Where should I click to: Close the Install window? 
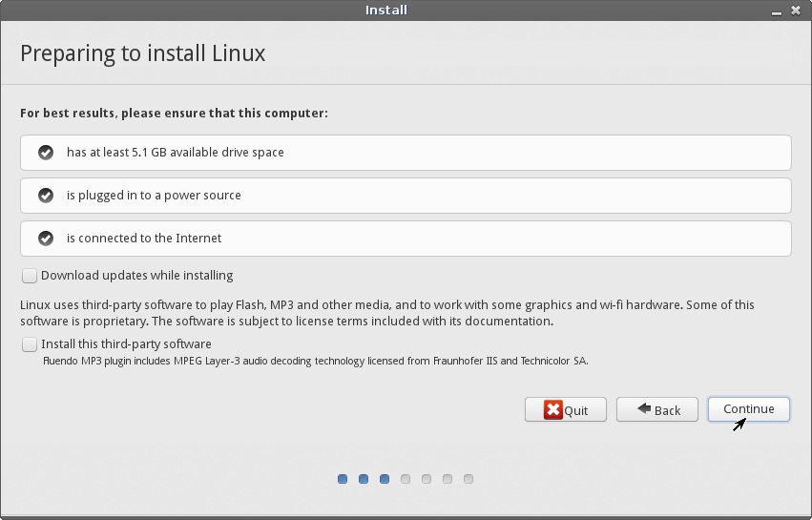pyautogui.click(x=796, y=10)
